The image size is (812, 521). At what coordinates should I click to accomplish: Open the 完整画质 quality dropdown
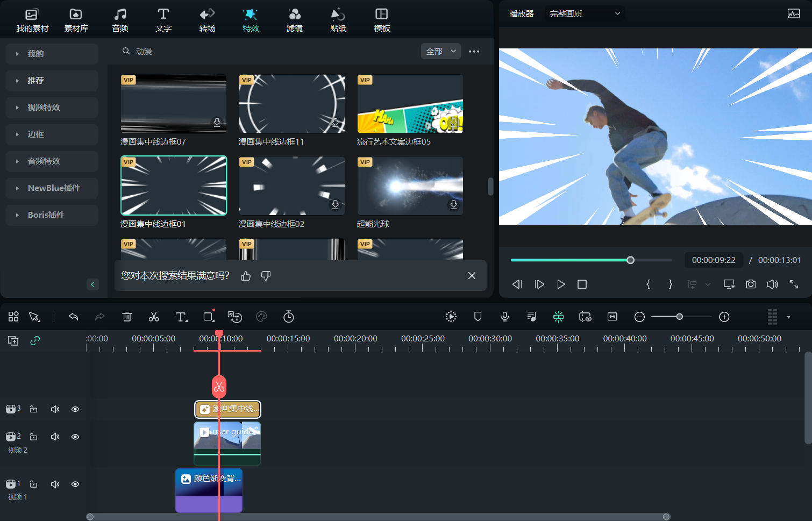[x=585, y=13]
